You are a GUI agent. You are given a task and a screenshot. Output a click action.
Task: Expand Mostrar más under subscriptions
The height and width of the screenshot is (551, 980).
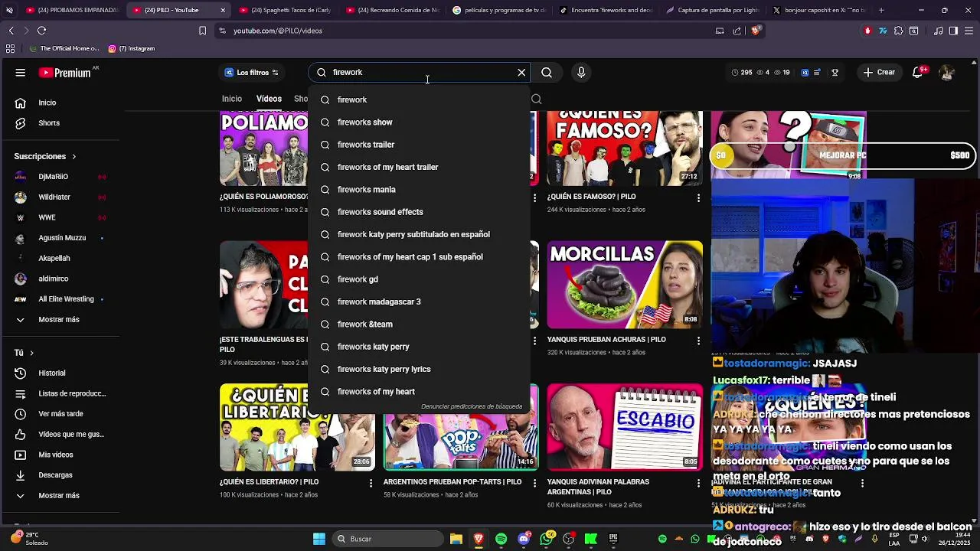click(60, 320)
